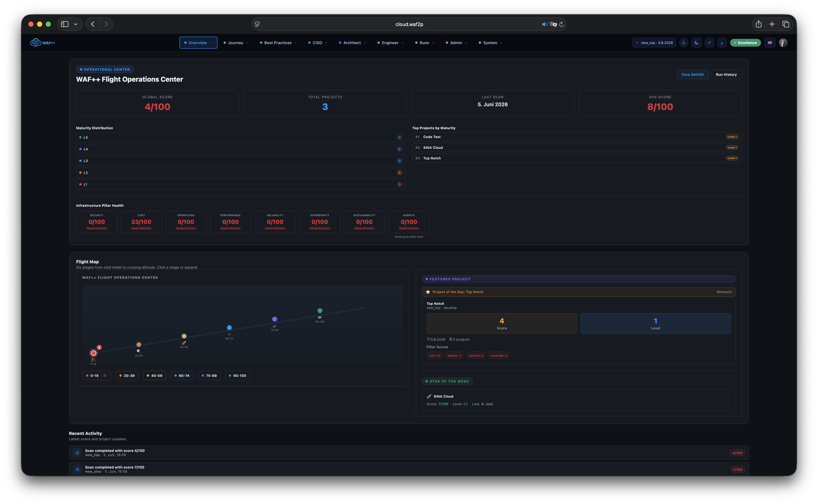Image resolution: width=818 pixels, height=504 pixels.
Task: Select the L5 maturity row
Action: coord(241,137)
